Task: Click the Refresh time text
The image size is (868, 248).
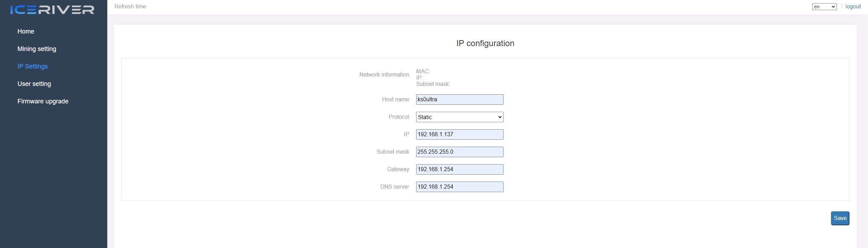Action: click(x=130, y=7)
